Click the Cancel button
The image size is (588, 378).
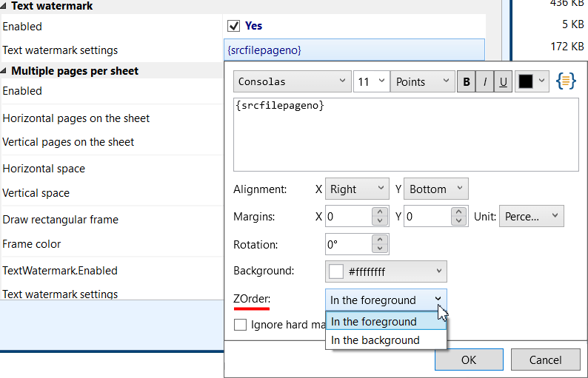coord(545,360)
